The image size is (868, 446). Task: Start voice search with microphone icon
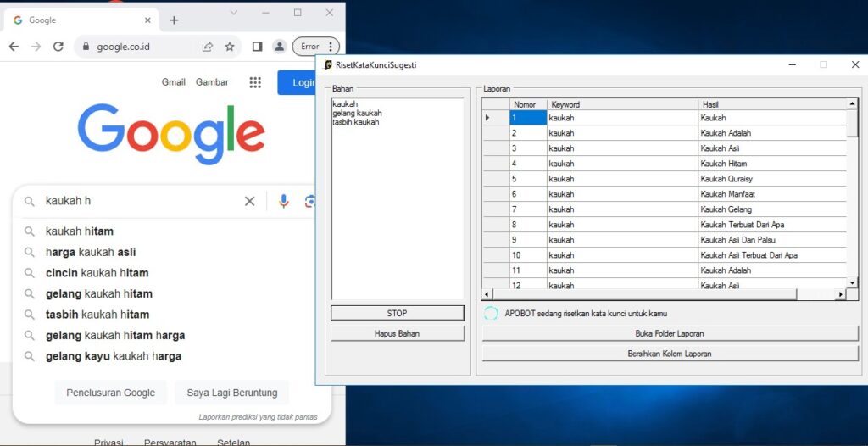[x=283, y=201]
